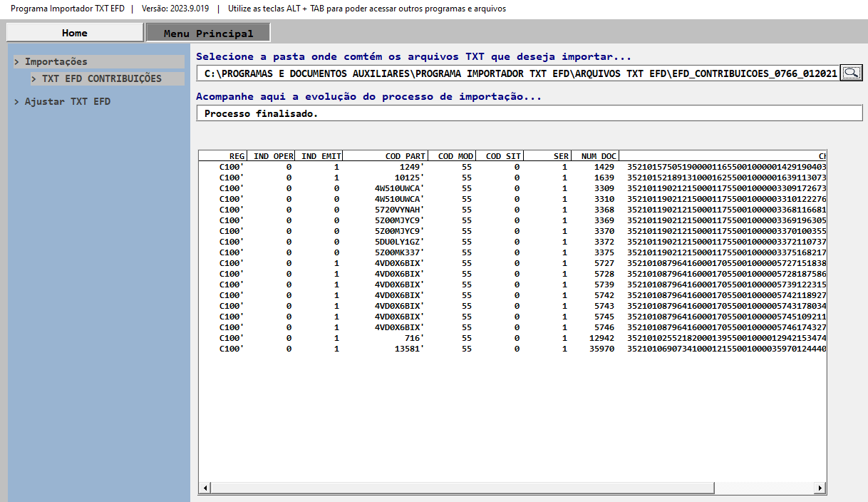Click the key starting 35210157505190000116
The image size is (868, 502).
pos(726,167)
